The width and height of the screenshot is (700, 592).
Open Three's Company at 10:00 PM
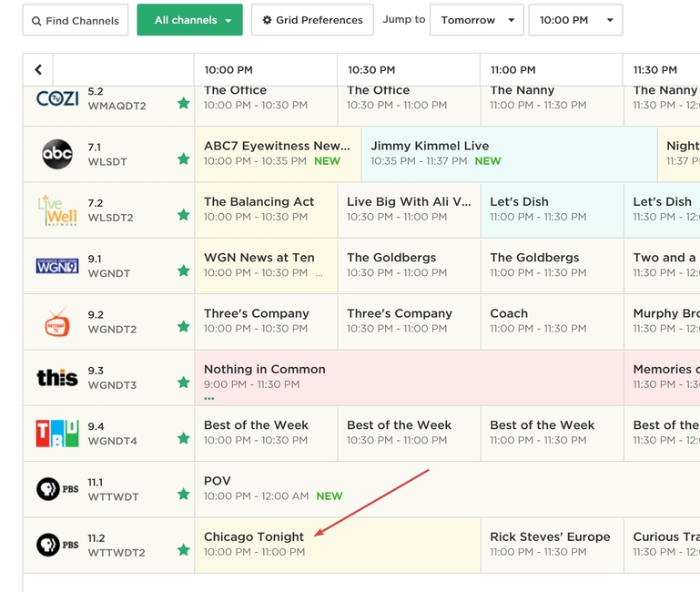point(266,322)
